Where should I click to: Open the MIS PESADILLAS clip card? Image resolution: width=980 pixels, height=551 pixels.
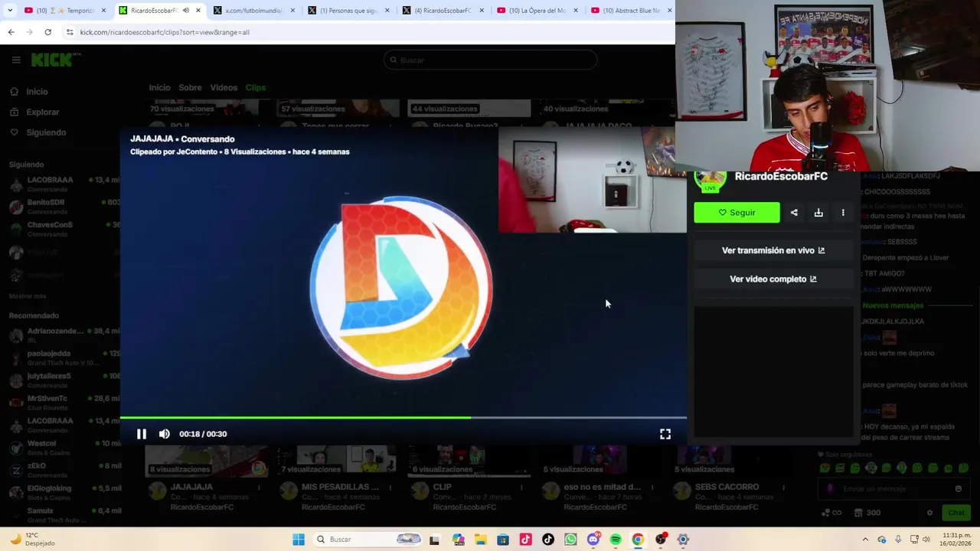pyautogui.click(x=337, y=478)
